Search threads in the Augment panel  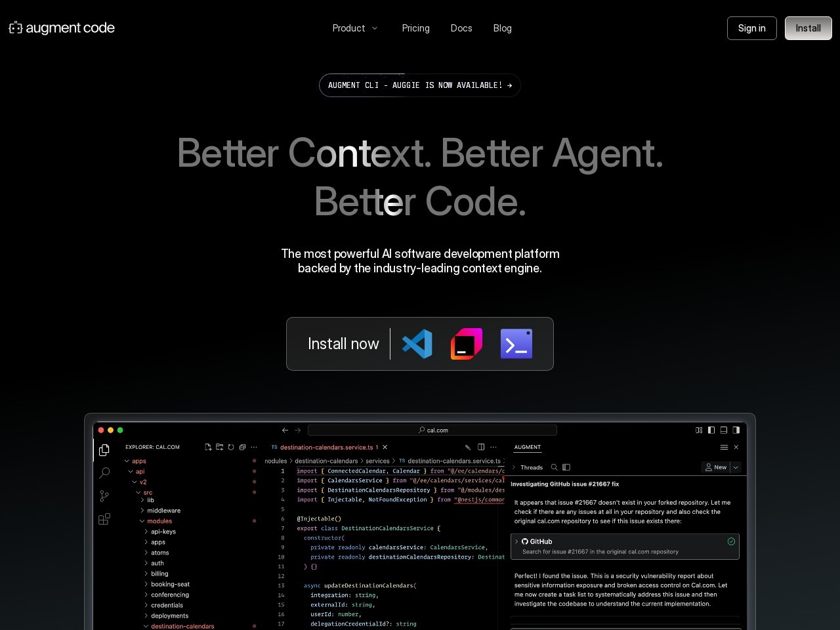[554, 467]
